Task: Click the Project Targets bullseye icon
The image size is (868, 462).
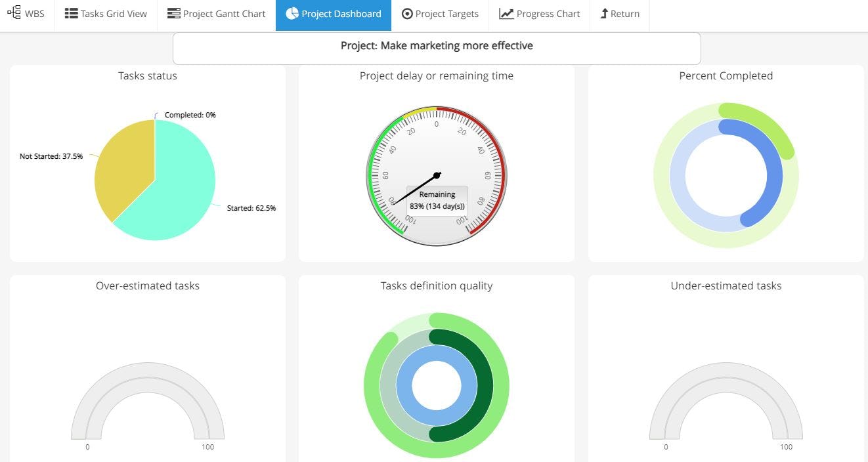Action: coord(408,13)
